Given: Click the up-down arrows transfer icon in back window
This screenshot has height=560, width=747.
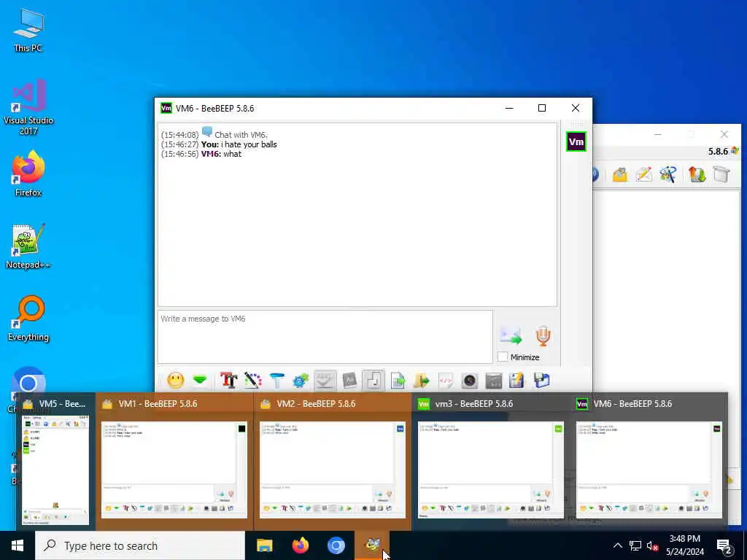Looking at the screenshot, I should [697, 175].
